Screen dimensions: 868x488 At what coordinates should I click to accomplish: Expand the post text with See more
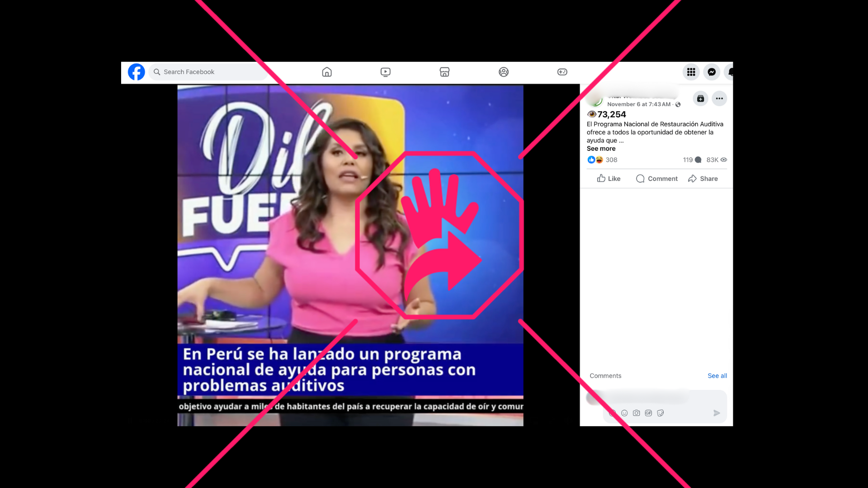[601, 149]
